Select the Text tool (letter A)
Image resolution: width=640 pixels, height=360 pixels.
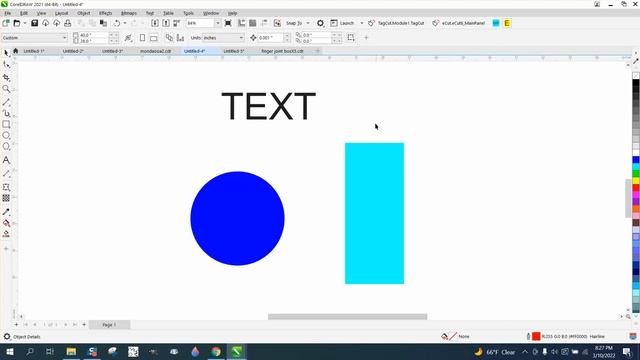click(6, 160)
